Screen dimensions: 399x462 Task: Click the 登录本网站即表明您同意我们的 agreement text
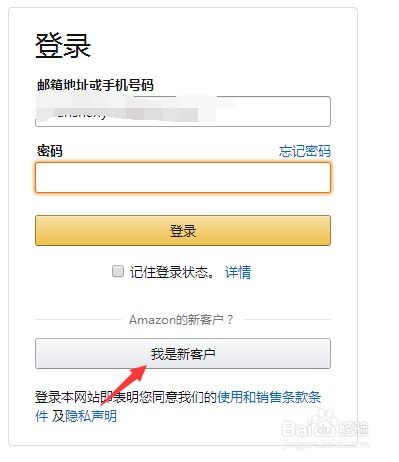(x=126, y=397)
